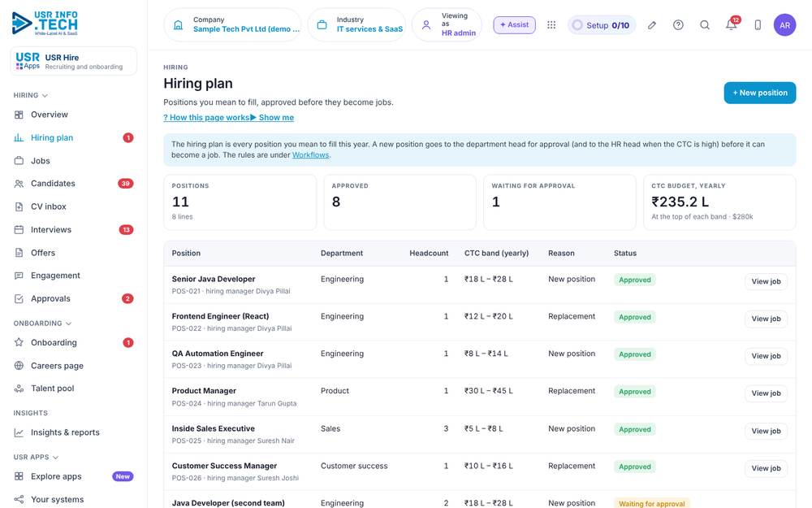Open the USR Hire app switcher
The width and height of the screenshot is (812, 508).
pos(74,61)
